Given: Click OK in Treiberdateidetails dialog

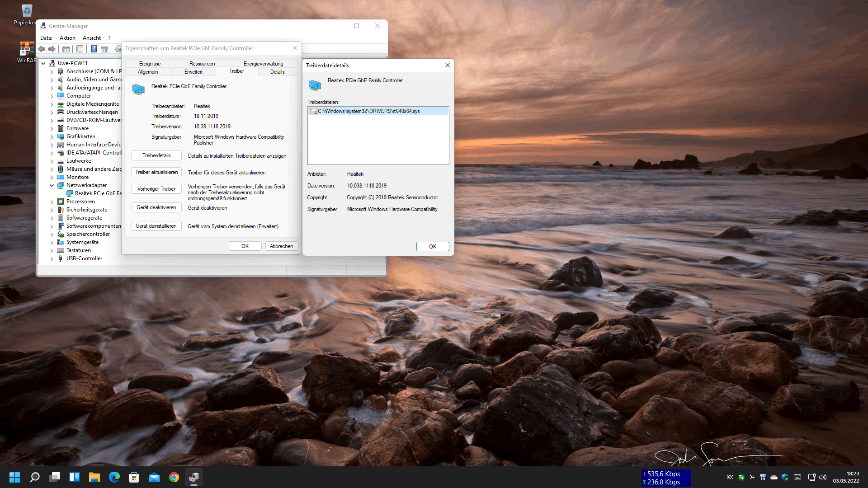Looking at the screenshot, I should (x=433, y=247).
